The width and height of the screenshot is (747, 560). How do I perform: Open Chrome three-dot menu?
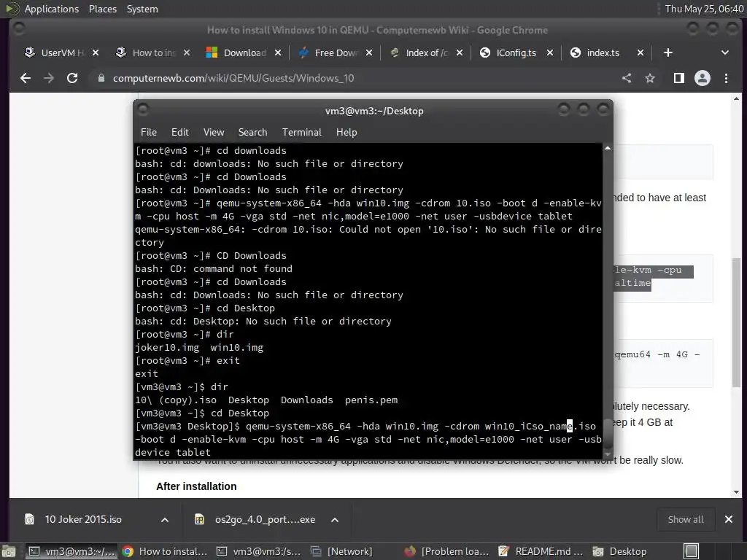click(726, 78)
